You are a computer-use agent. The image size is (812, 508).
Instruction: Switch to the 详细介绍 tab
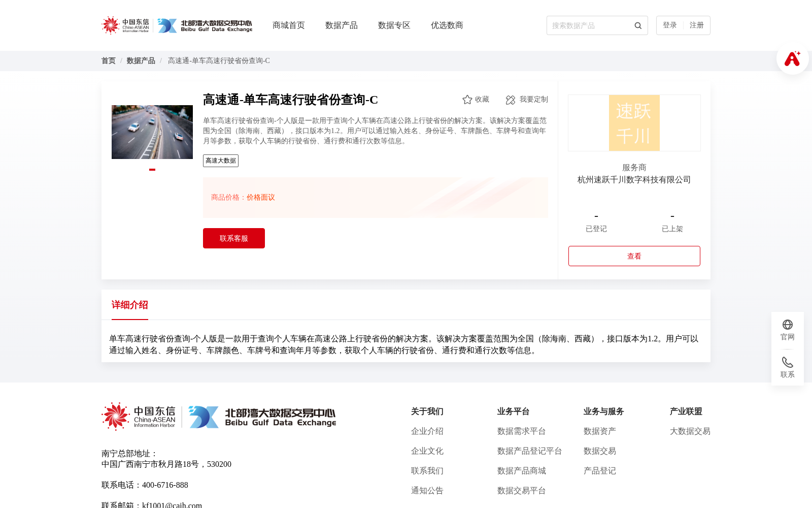point(130,305)
